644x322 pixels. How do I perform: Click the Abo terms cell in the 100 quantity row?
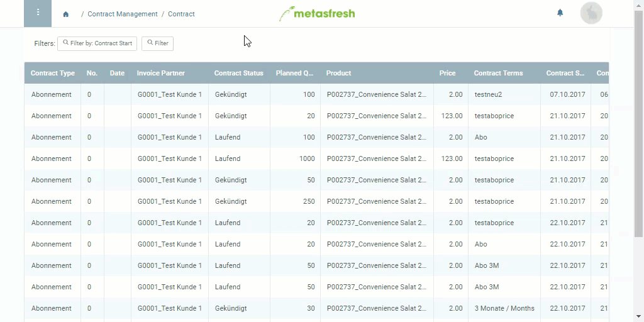click(504, 137)
